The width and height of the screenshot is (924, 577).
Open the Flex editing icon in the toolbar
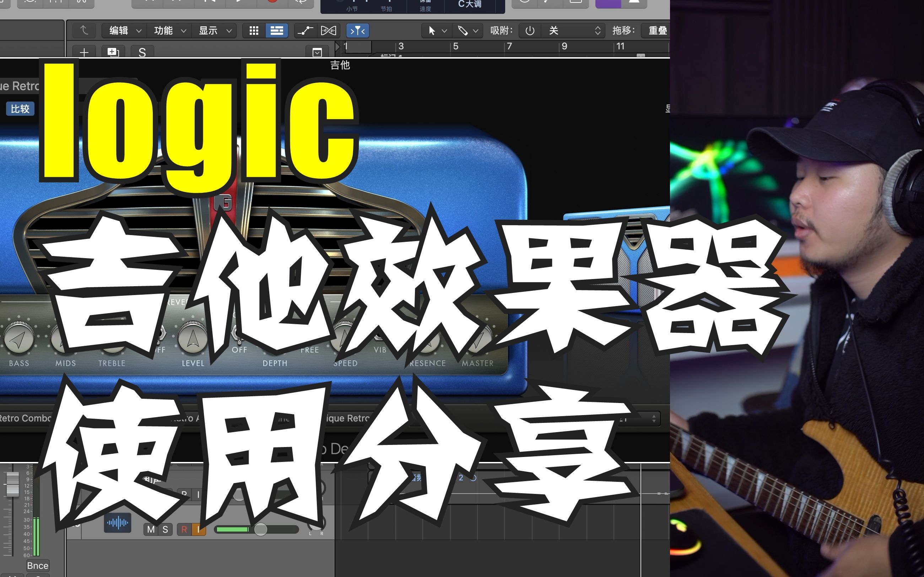(x=329, y=31)
